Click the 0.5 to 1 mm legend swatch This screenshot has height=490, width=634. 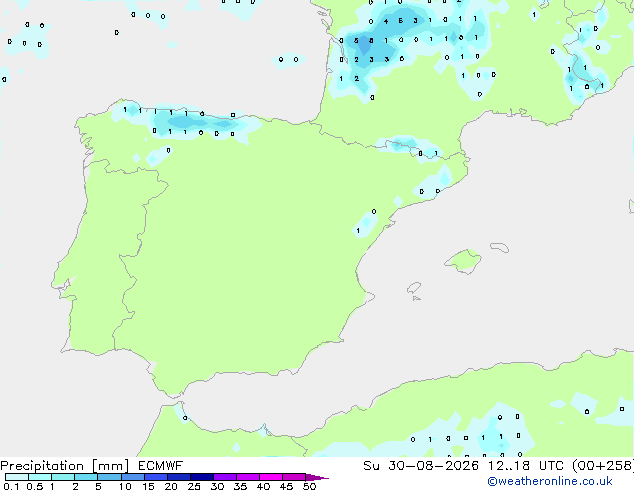[x=40, y=477]
